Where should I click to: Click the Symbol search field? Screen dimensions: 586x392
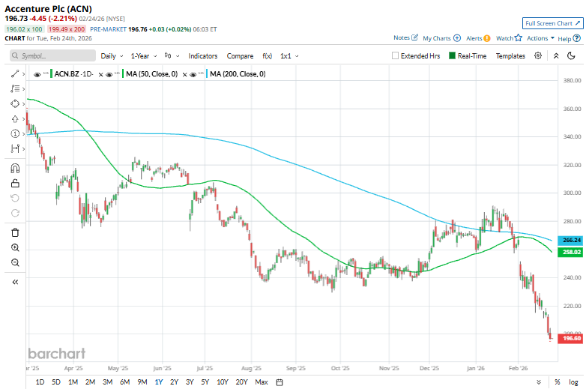pyautogui.click(x=52, y=56)
